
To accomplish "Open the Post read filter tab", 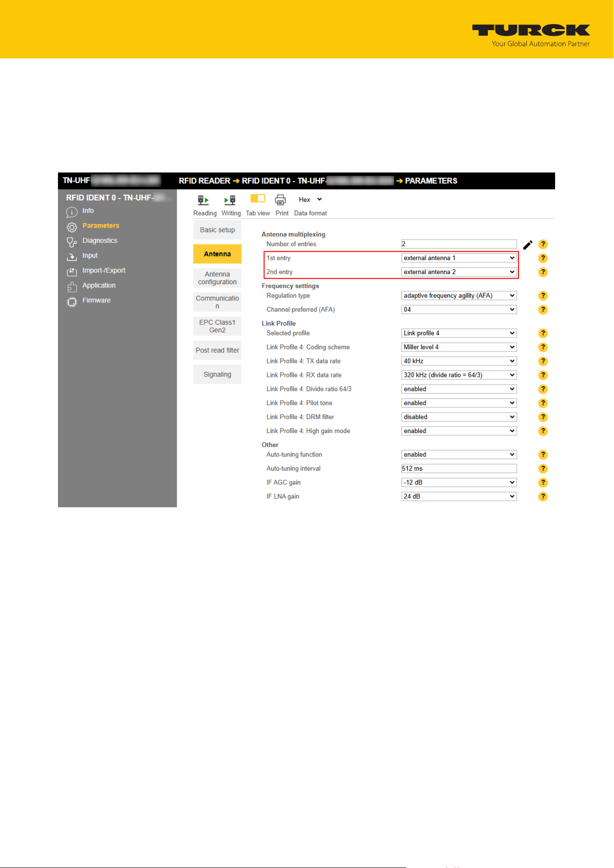I will [x=217, y=351].
